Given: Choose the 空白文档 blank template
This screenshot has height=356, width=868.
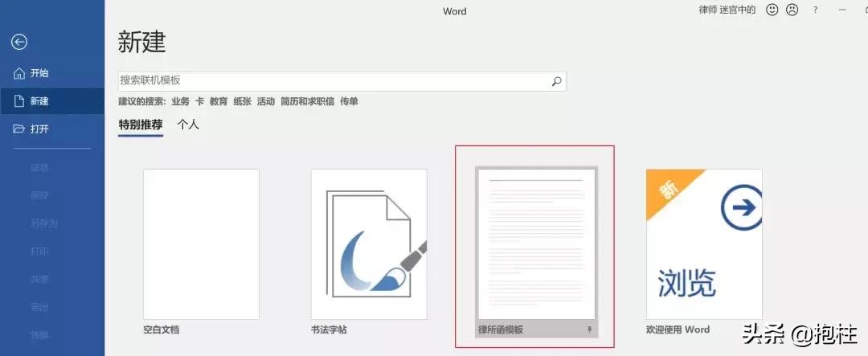Looking at the screenshot, I should [x=201, y=244].
